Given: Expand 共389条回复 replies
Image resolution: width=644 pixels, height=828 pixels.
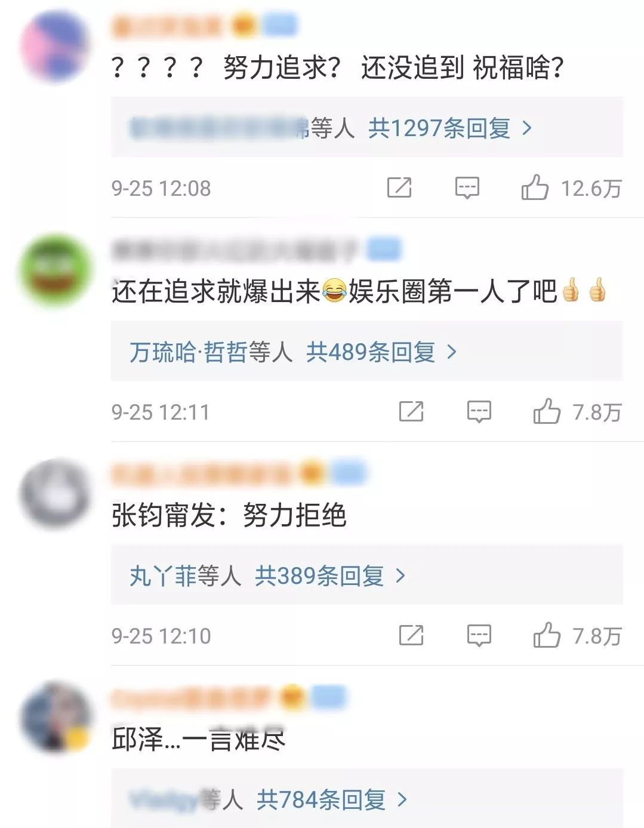Looking at the screenshot, I should coord(330,575).
